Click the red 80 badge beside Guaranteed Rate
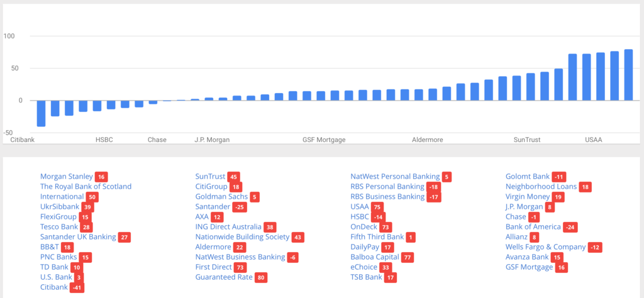This screenshot has height=298, width=644. coord(260,277)
